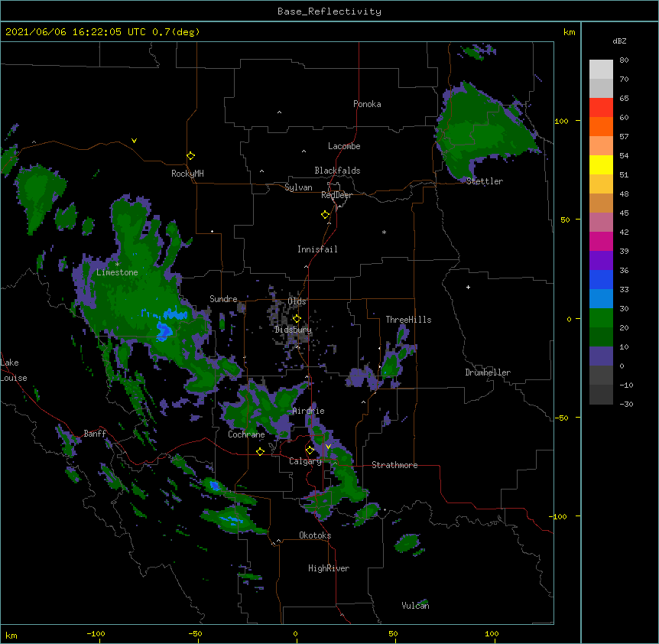Click the Lake Louise label
Screen dimensions: 659x644
(14, 370)
